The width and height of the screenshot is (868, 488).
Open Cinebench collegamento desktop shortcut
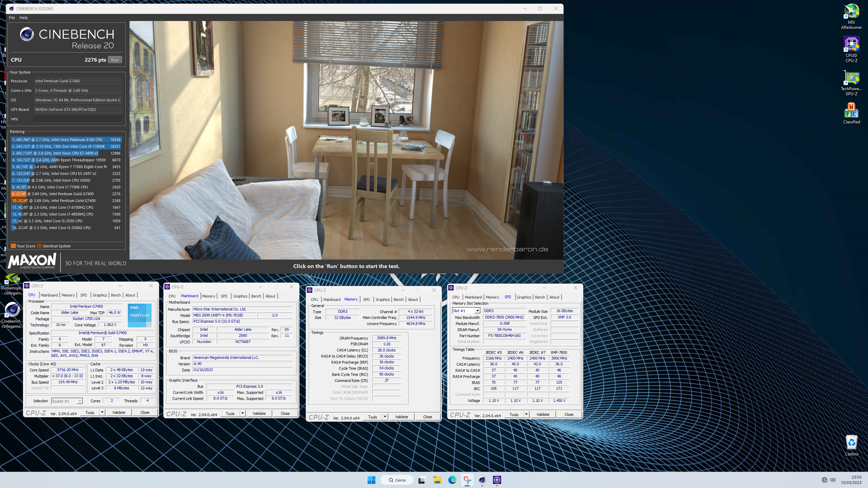pyautogui.click(x=12, y=315)
